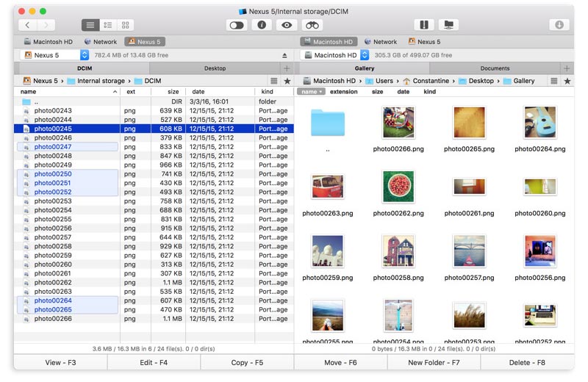Open the download queue icon
The width and height of the screenshot is (588, 382).
(559, 25)
